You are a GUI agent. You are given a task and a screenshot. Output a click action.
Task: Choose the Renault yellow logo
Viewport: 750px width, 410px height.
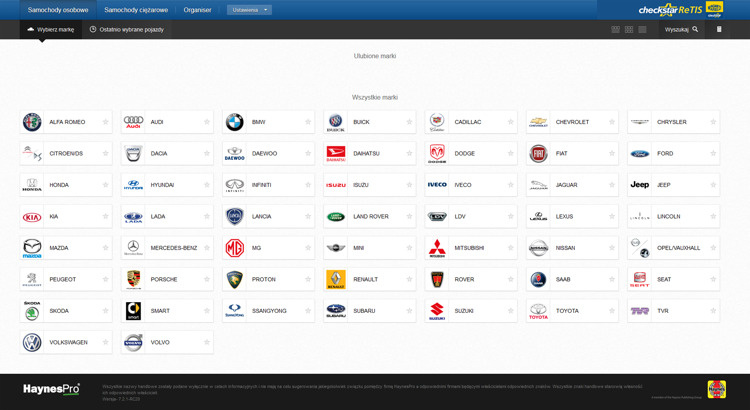click(336, 279)
